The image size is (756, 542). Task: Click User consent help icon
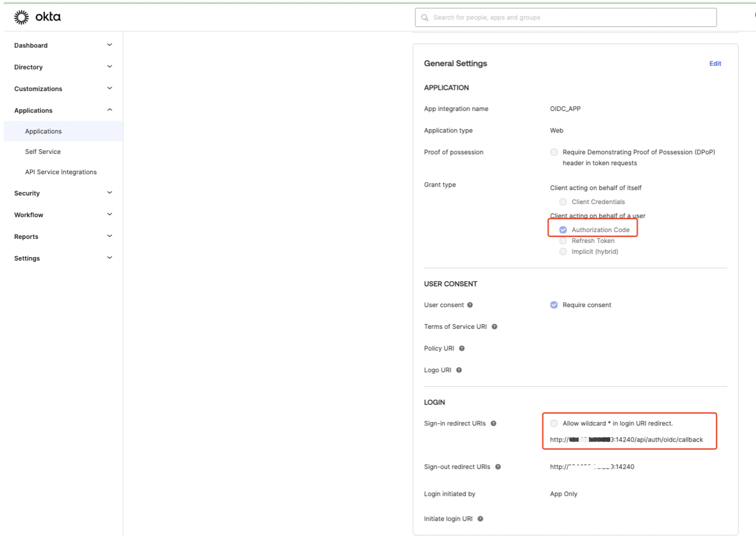pos(470,305)
